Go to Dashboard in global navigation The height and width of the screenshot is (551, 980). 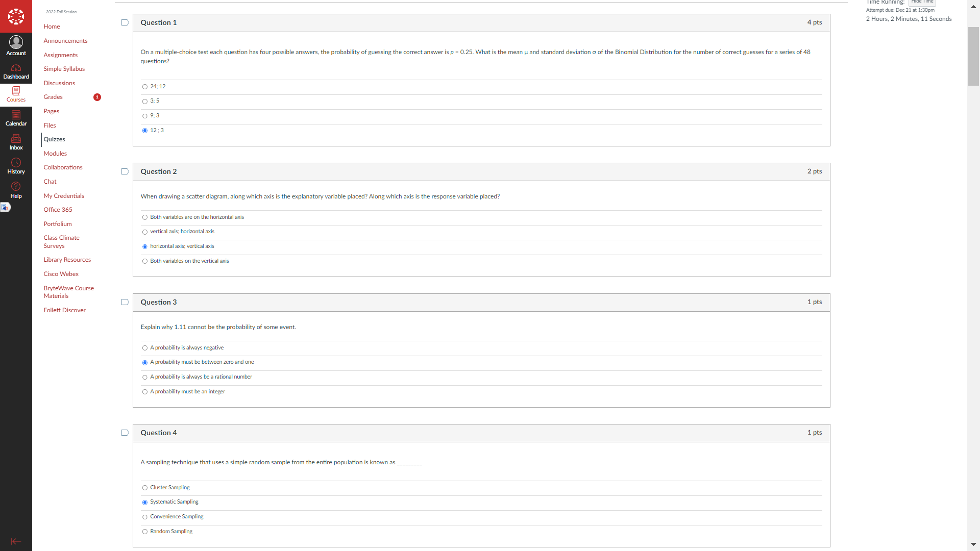click(x=16, y=72)
